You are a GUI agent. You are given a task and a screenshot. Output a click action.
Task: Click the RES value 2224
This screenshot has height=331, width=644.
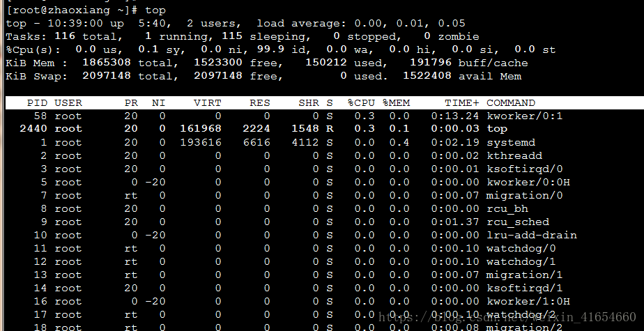coord(256,128)
